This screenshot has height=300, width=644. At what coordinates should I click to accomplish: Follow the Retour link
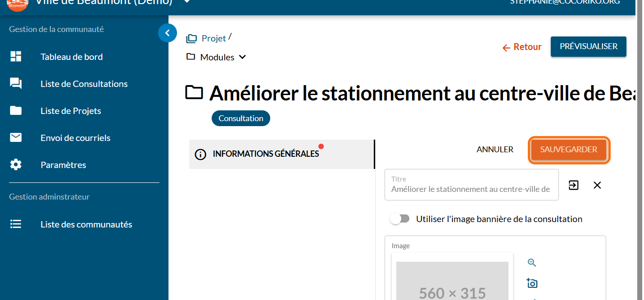click(x=522, y=47)
